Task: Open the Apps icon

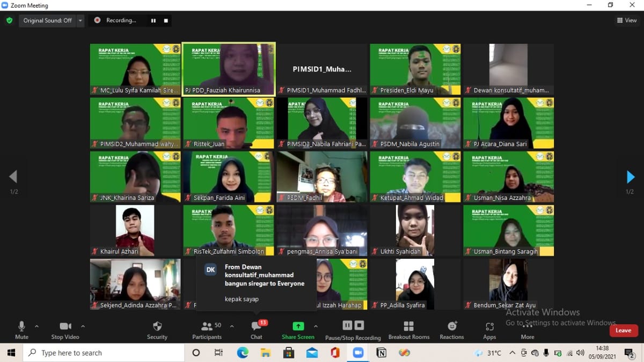Action: [489, 327]
